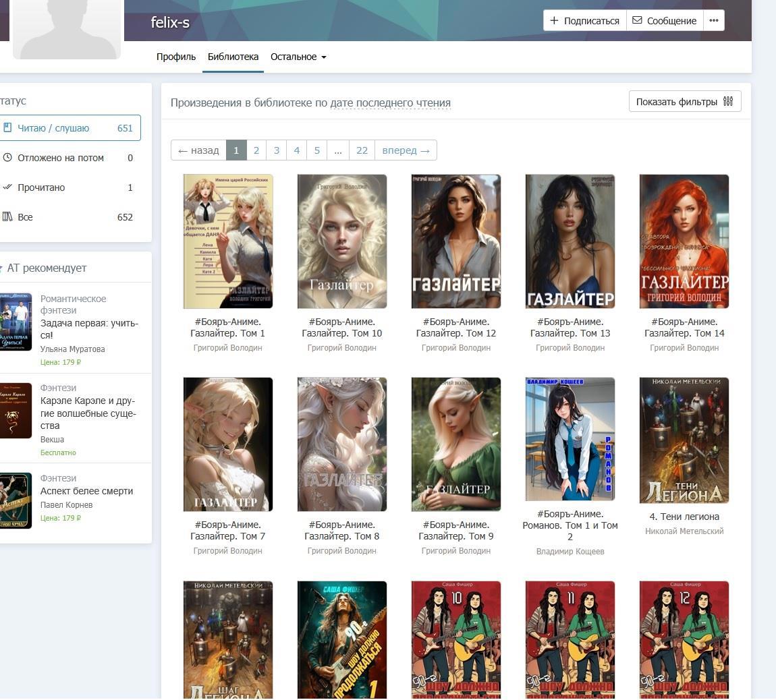
Task: Click the filter sliders icon
Action: point(727,101)
